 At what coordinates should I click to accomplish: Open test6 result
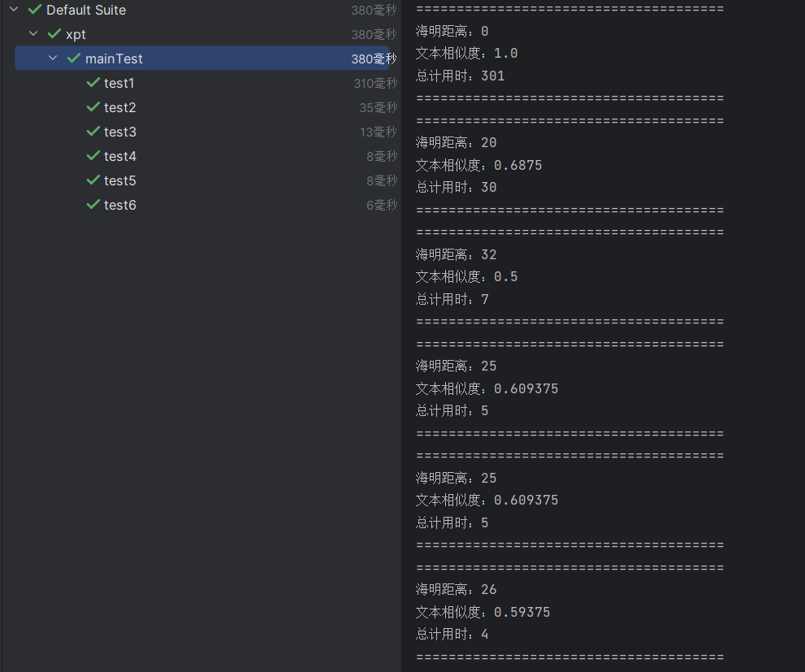[119, 205]
